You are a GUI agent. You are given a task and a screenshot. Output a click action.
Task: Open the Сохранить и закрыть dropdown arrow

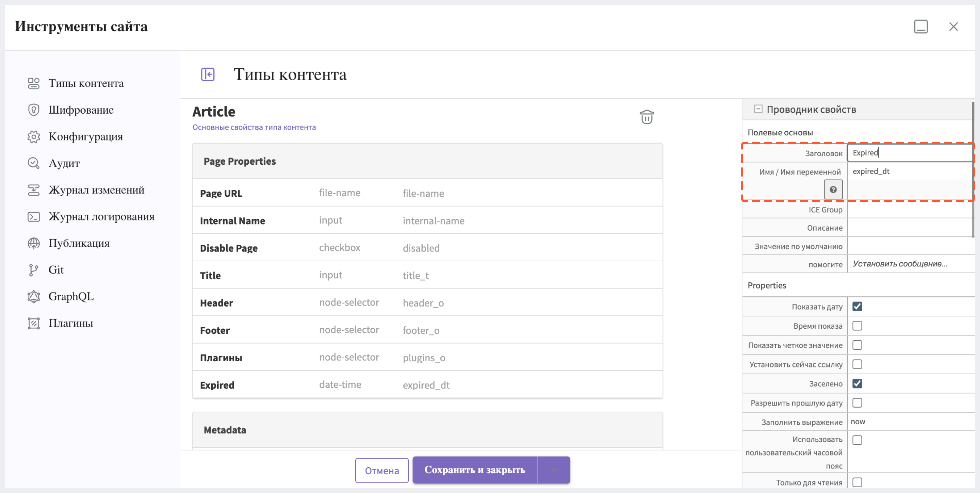[554, 470]
